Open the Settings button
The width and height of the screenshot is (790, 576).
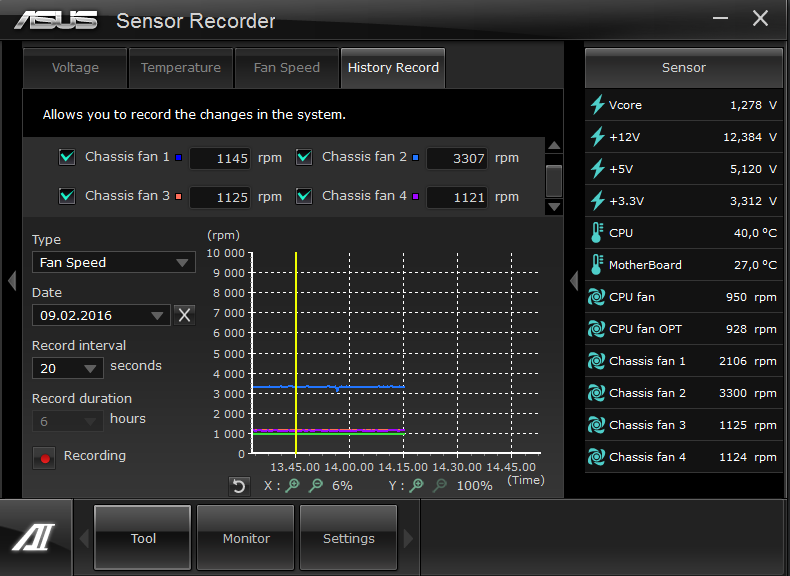click(349, 538)
